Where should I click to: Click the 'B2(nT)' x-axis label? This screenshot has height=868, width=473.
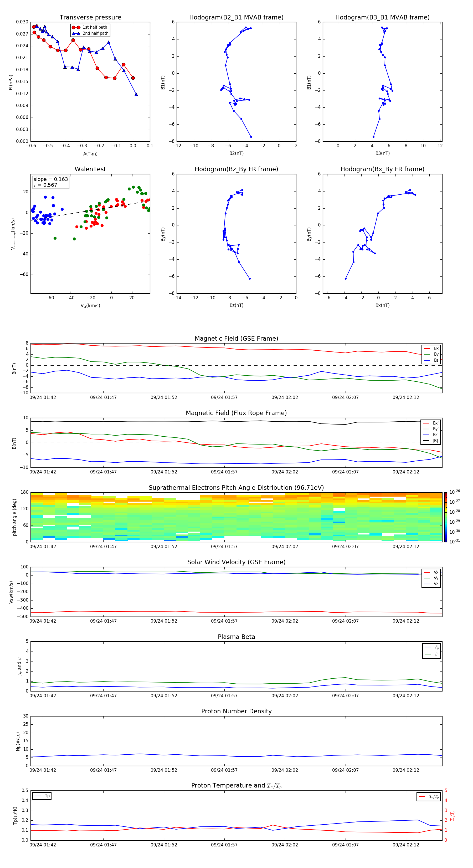coord(236,153)
